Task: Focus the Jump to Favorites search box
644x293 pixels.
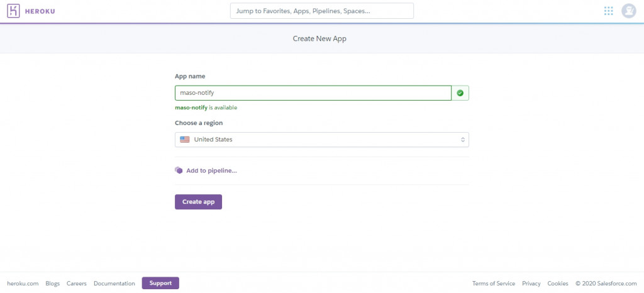Action: 322,11
